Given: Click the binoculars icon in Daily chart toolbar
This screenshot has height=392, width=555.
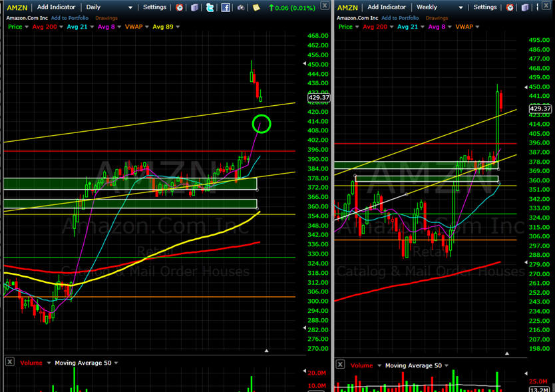Looking at the screenshot, I should click(x=241, y=7).
